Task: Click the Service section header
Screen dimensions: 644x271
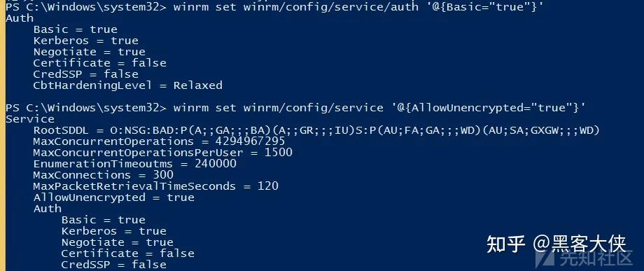Action: pyautogui.click(x=30, y=119)
